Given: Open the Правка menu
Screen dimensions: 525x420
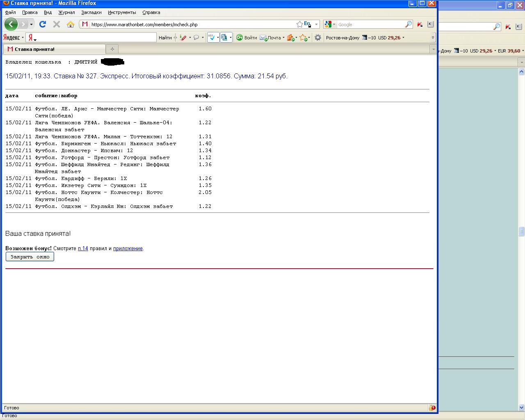Looking at the screenshot, I should [x=30, y=12].
